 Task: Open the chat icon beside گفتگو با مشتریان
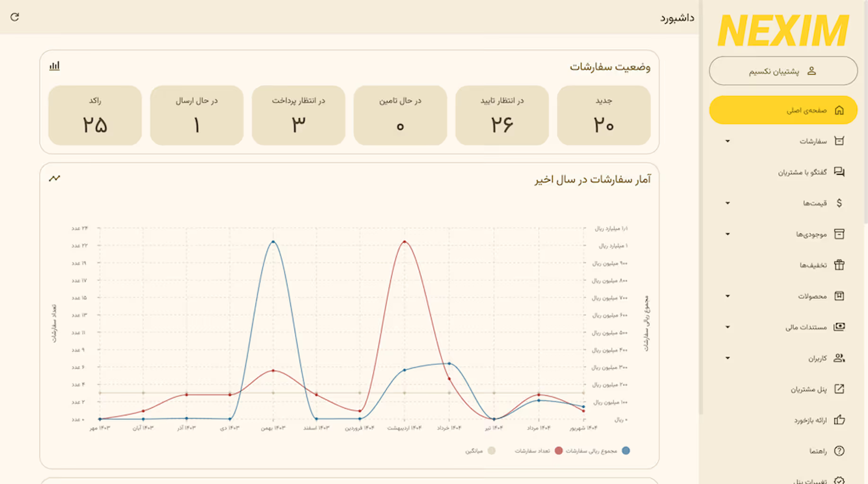pyautogui.click(x=840, y=172)
